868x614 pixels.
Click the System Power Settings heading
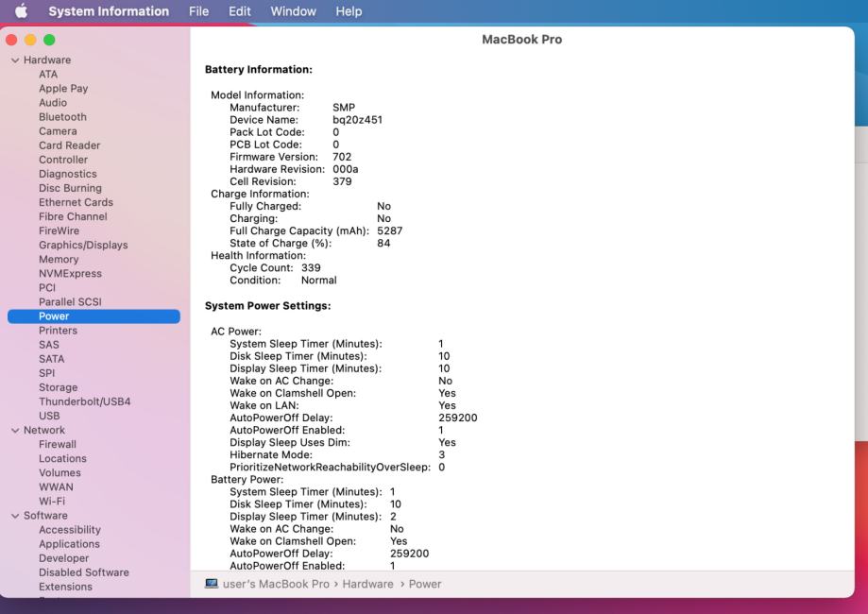(x=268, y=306)
